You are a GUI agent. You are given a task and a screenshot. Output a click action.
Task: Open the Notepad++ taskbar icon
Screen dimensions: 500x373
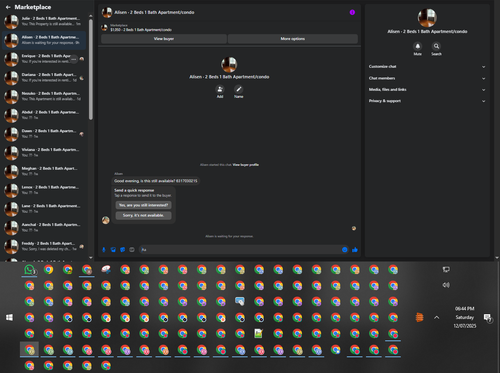258,333
